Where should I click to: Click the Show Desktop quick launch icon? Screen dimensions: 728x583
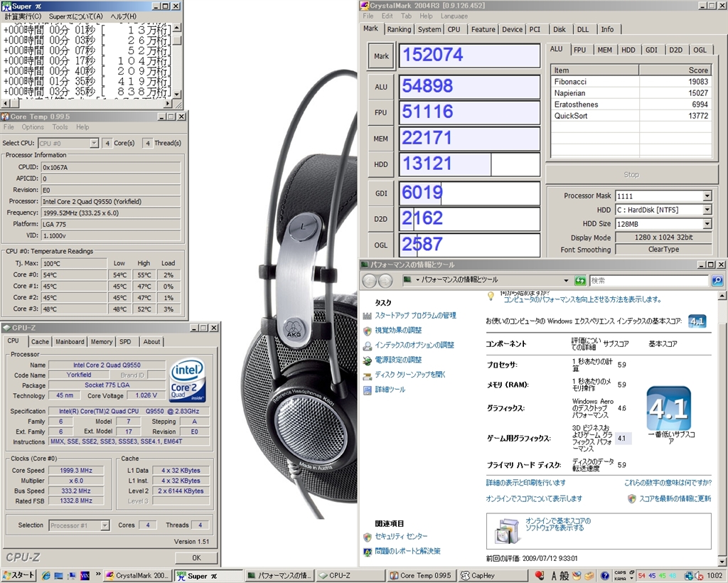click(x=58, y=576)
